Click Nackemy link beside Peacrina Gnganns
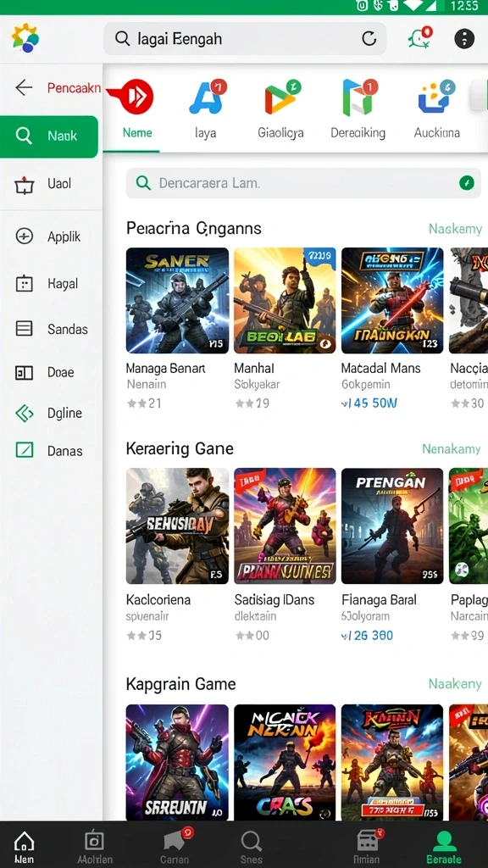 point(455,229)
